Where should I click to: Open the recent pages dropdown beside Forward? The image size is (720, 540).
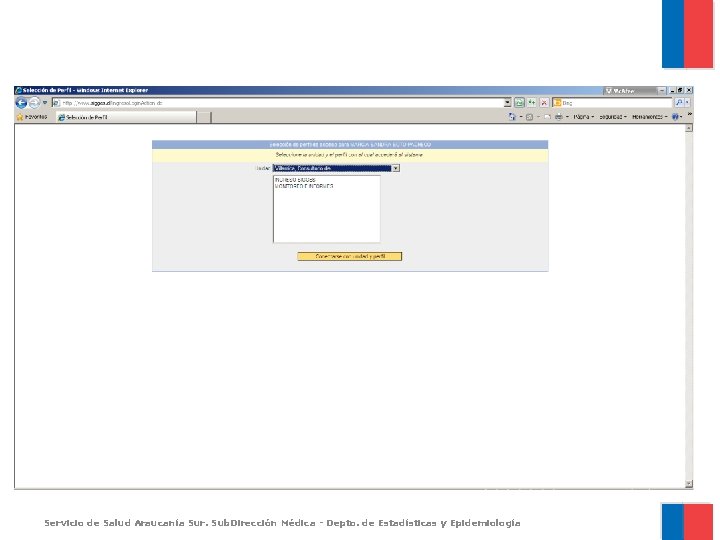point(45,103)
